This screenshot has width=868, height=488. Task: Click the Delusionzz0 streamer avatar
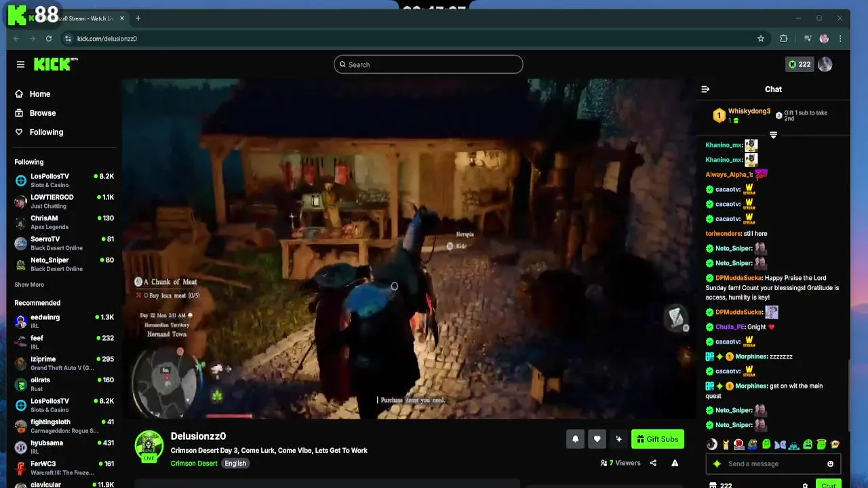[149, 446]
